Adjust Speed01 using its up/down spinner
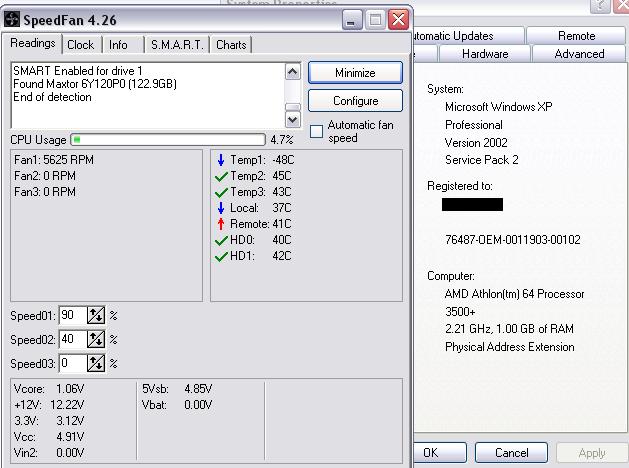Screen dimensions: 629x468 coord(96,316)
